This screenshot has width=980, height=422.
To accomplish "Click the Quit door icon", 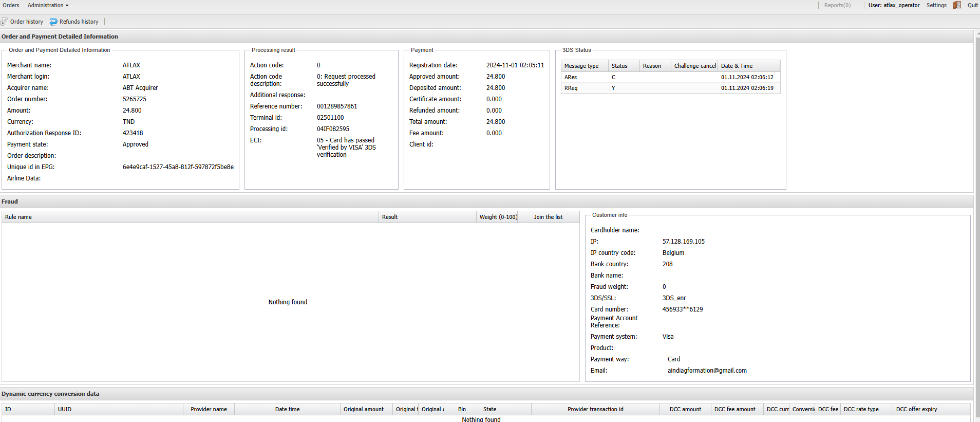I will tap(957, 5).
